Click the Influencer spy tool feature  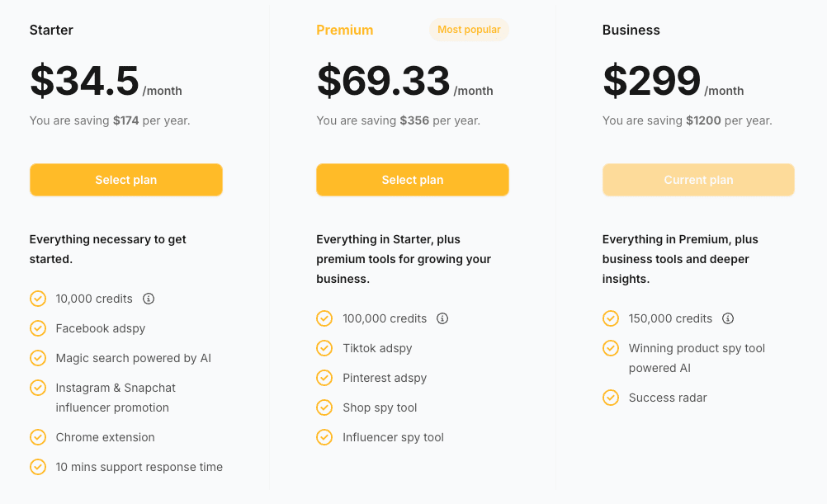point(393,437)
